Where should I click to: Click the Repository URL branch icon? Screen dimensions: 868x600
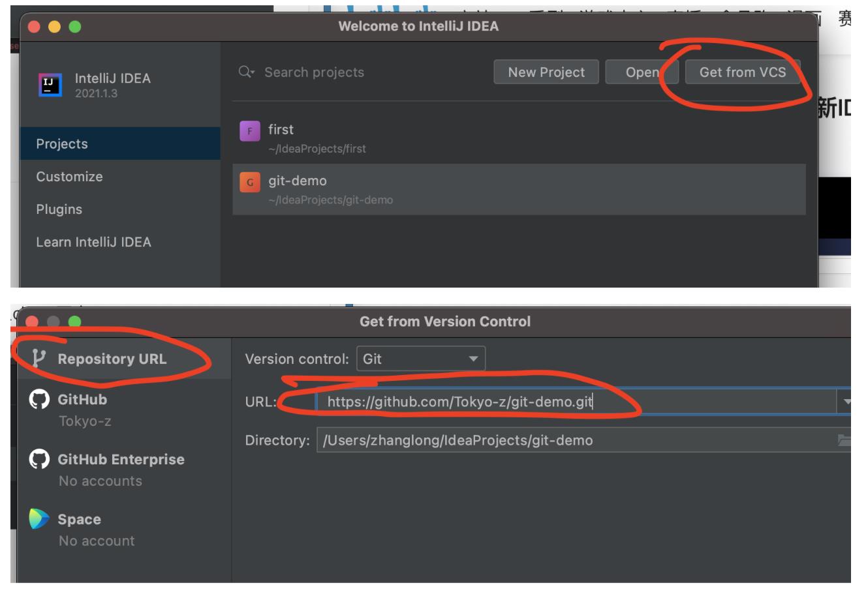click(x=39, y=358)
